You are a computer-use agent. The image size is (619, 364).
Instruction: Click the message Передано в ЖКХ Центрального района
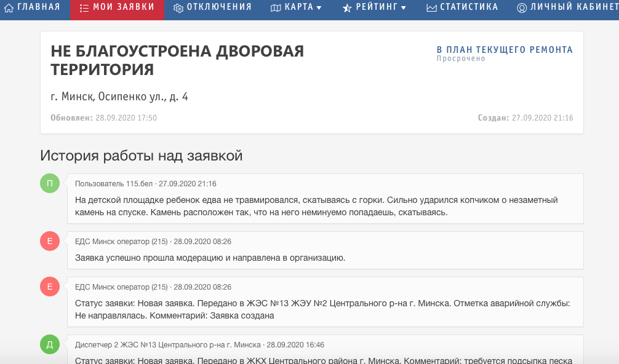click(x=323, y=360)
